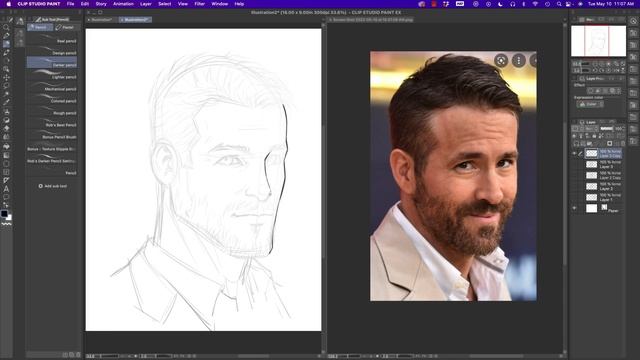Image resolution: width=640 pixels, height=360 pixels.
Task: Select Layer 1 in the Layer panel
Action: (x=603, y=198)
